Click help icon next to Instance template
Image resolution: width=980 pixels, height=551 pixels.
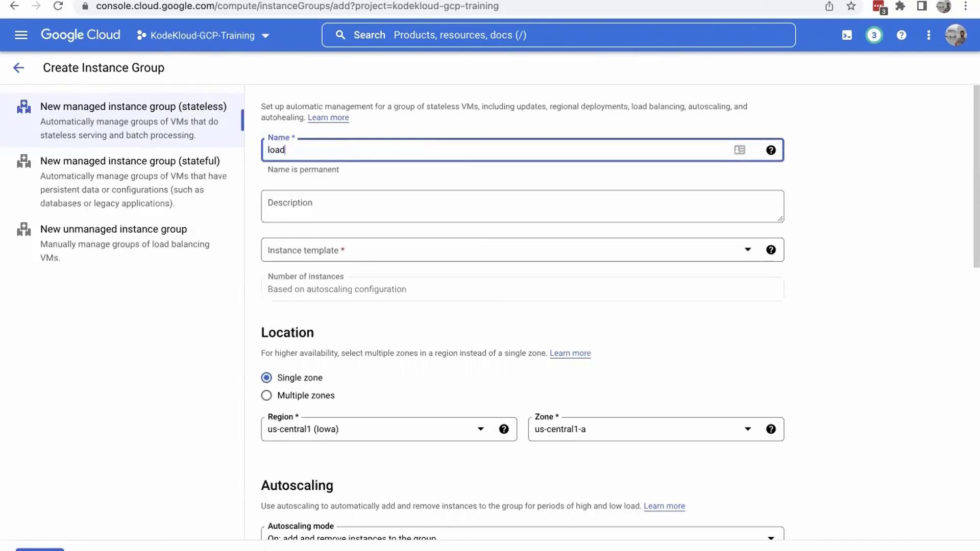(771, 249)
